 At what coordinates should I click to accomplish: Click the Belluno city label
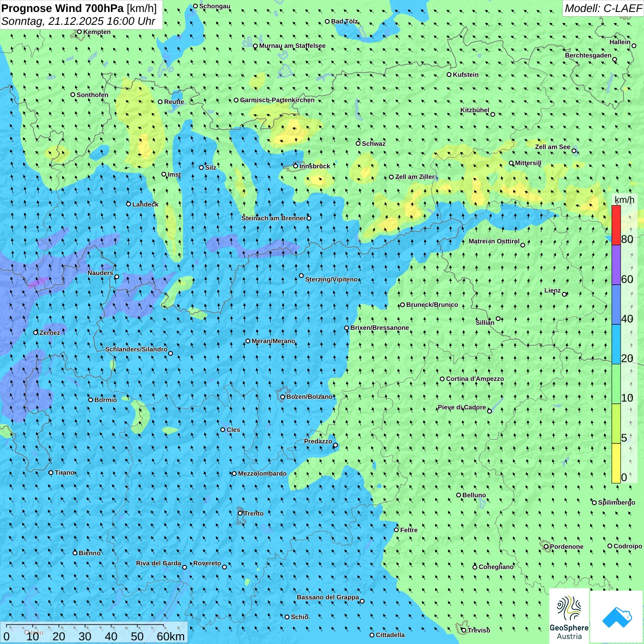474,495
